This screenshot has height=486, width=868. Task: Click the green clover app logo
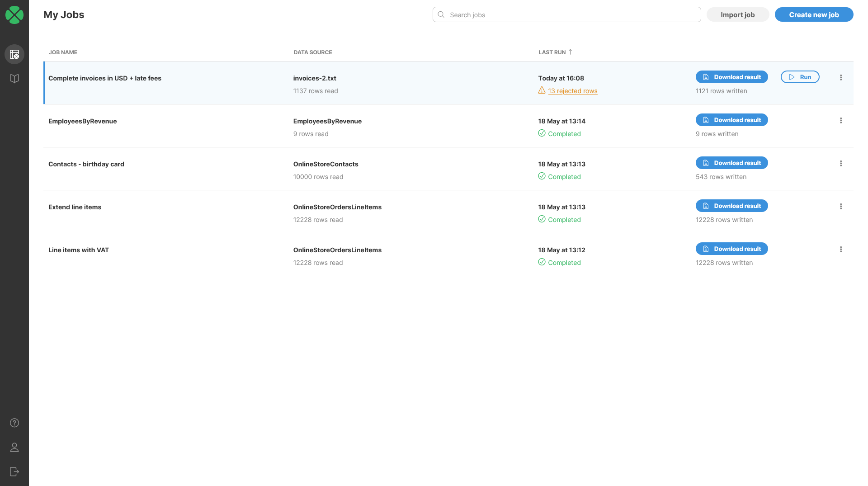point(14,14)
